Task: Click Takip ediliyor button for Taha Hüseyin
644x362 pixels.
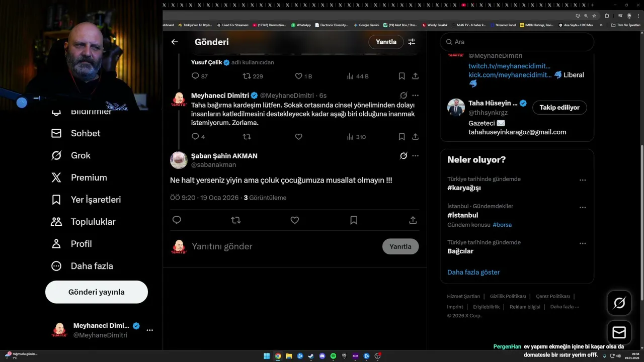Action: click(x=559, y=107)
